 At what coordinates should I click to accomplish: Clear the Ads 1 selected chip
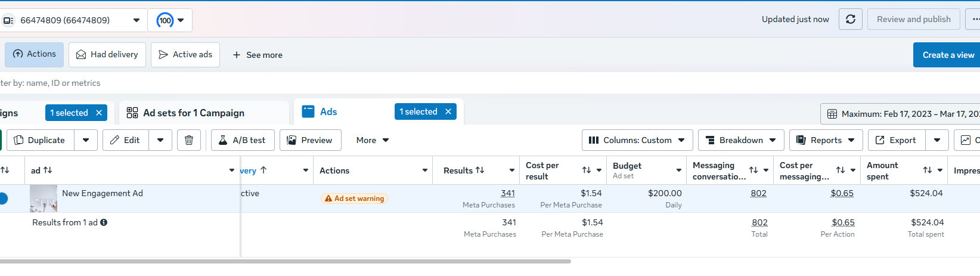click(448, 111)
